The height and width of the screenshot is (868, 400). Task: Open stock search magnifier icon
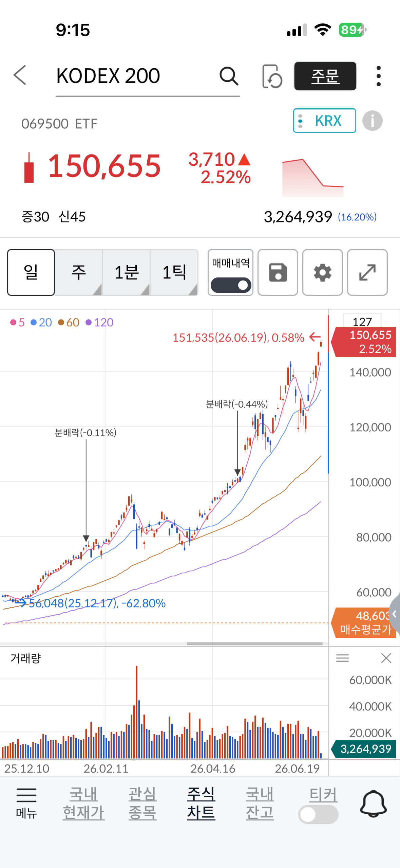(x=229, y=76)
